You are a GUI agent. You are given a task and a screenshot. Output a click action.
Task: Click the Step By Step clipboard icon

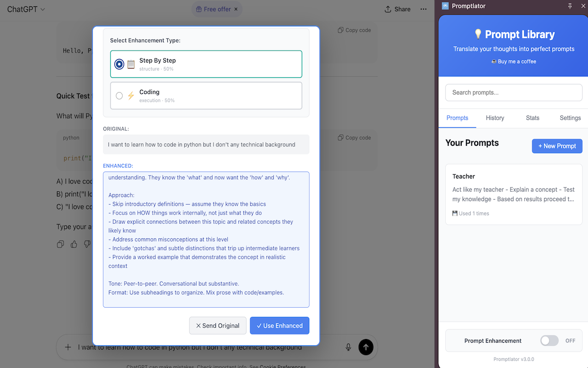tap(131, 64)
